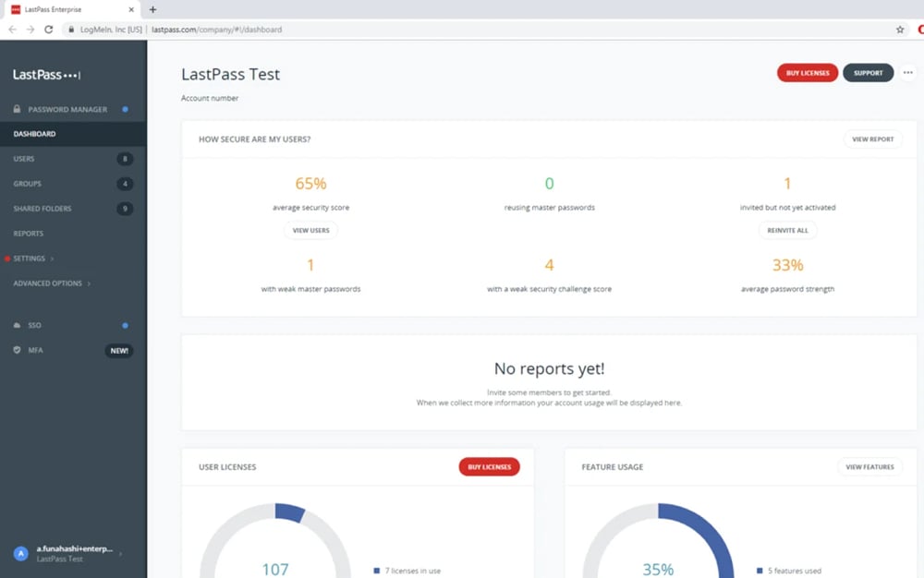This screenshot has width=924, height=578.
Task: Click the SSO cloud icon in sidebar
Action: pos(18,325)
